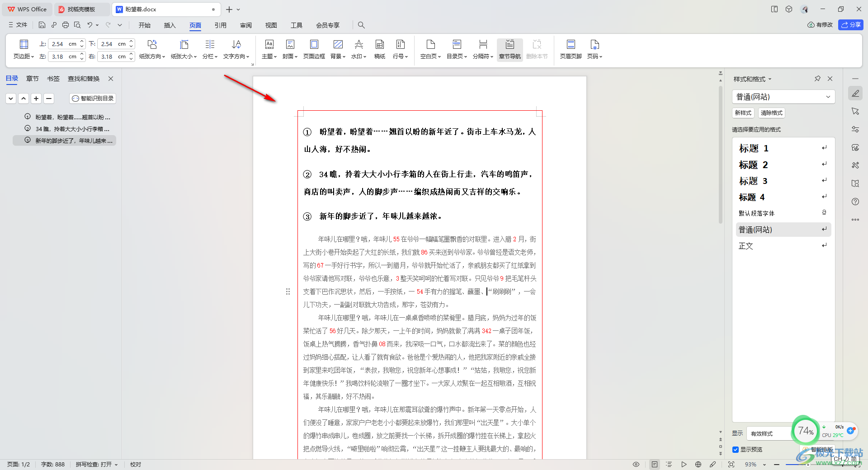Screen dimensions: 868x470
Task: Open the 文件 file menu
Action: coord(18,25)
